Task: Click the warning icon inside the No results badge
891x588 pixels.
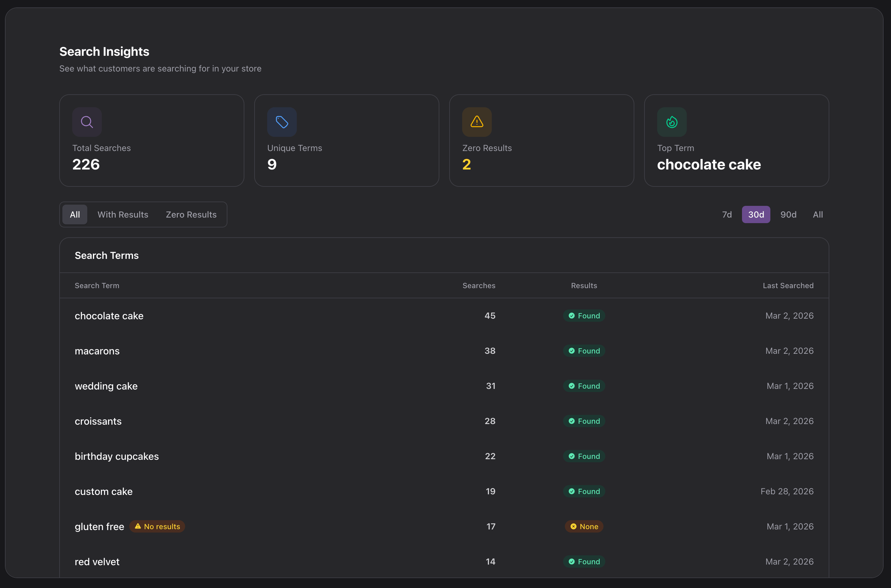Action: point(138,526)
